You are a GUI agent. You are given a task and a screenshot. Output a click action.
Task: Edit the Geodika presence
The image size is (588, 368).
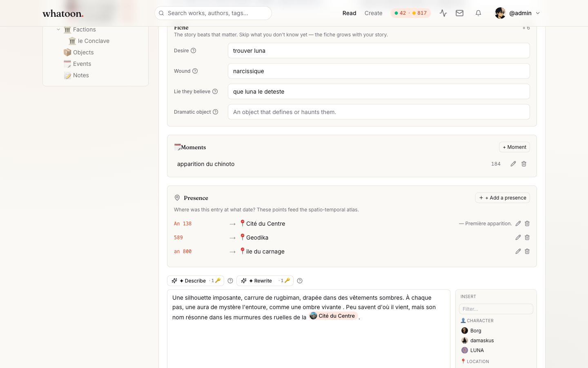pyautogui.click(x=518, y=238)
